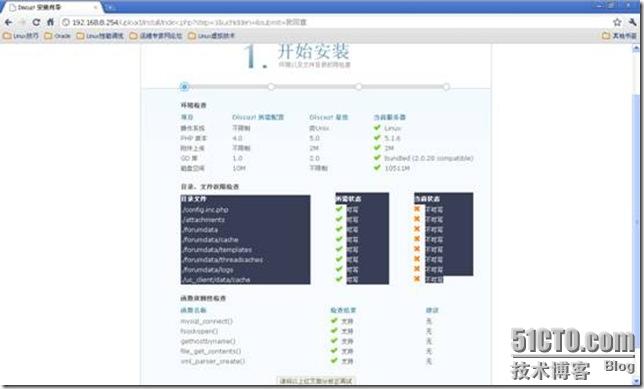The width and height of the screenshot is (644, 389).
Task: Click the 10511M disk space value
Action: tap(397, 168)
